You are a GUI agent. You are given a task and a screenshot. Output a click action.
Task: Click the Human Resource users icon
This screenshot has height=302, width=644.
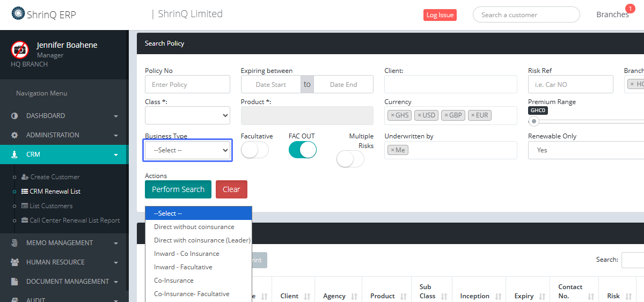tap(14, 262)
